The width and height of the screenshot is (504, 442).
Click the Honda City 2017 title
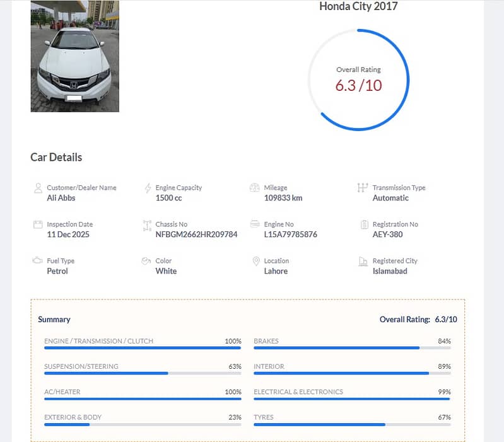pos(358,7)
